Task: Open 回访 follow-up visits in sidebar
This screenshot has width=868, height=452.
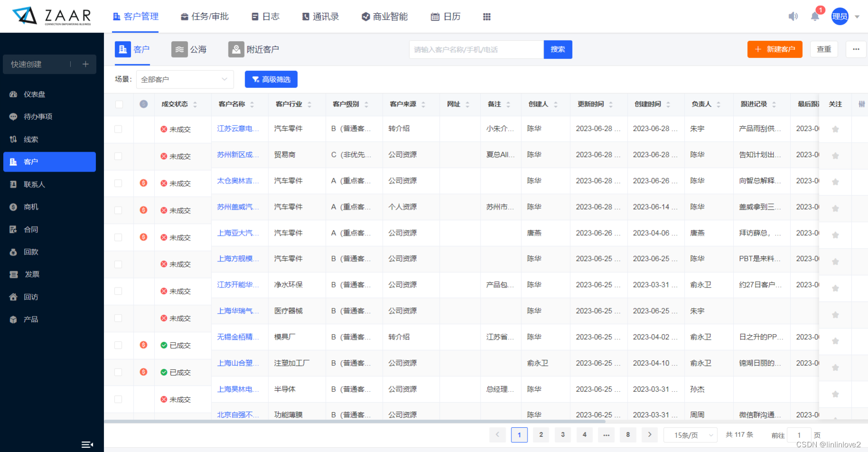Action: click(49, 297)
